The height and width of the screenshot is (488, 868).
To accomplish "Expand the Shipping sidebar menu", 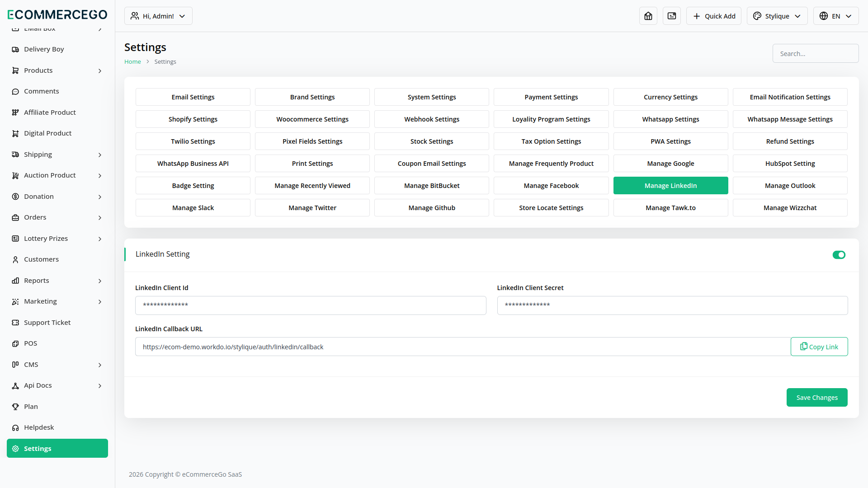I will click(x=57, y=155).
